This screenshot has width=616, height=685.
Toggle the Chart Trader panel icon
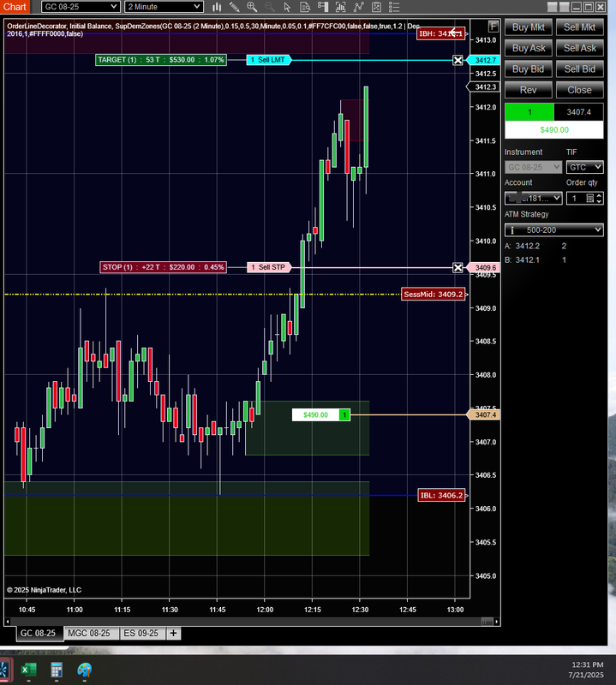coord(323,7)
